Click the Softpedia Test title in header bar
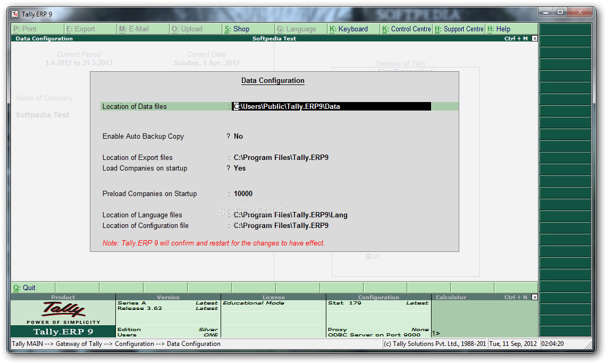The width and height of the screenshot is (607, 364). point(274,38)
